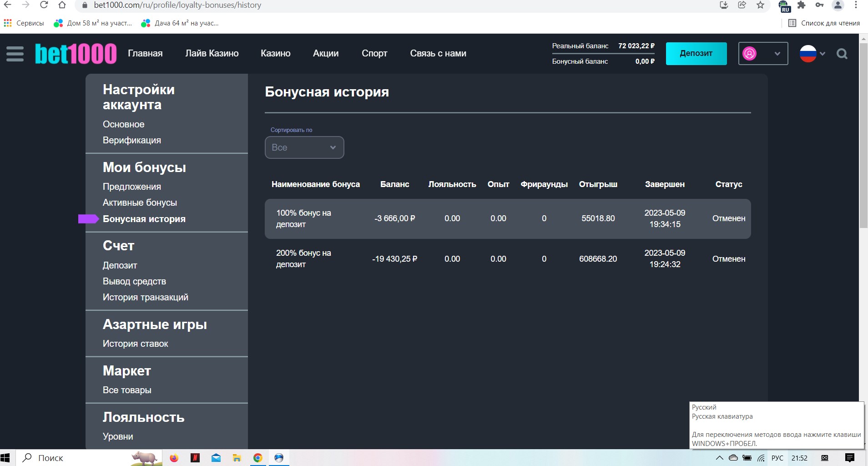Open the "Все" sort-by dropdown

(304, 147)
